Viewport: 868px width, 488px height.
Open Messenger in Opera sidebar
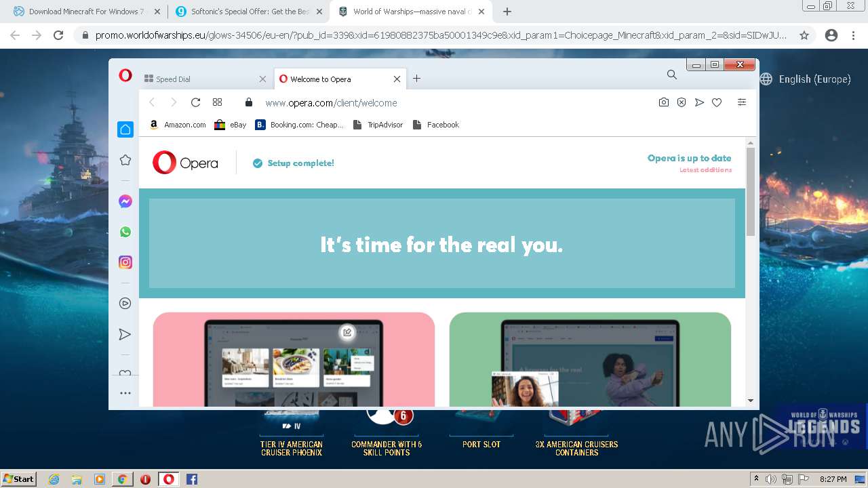pos(125,201)
